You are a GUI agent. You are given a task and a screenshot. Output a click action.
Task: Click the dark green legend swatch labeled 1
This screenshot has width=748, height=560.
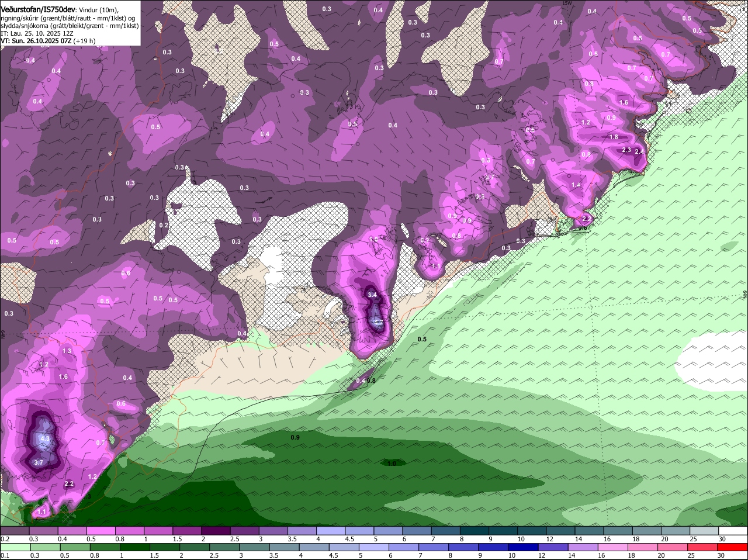coord(136,547)
